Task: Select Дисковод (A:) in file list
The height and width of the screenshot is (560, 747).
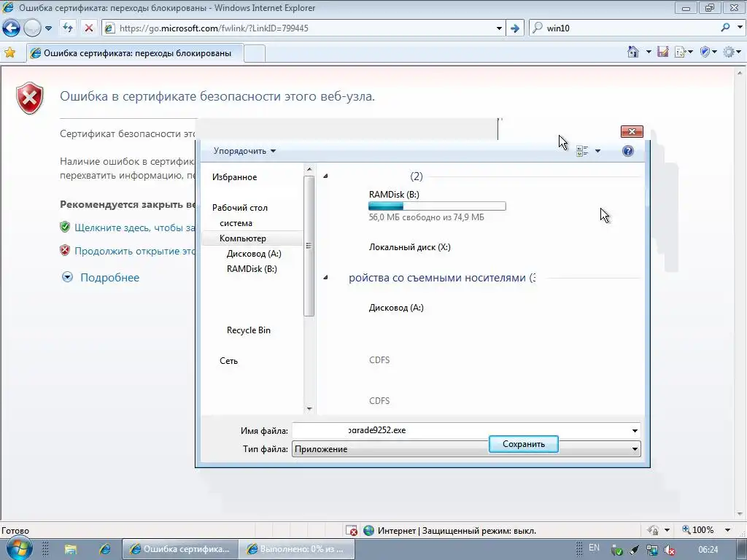Action: tap(396, 307)
